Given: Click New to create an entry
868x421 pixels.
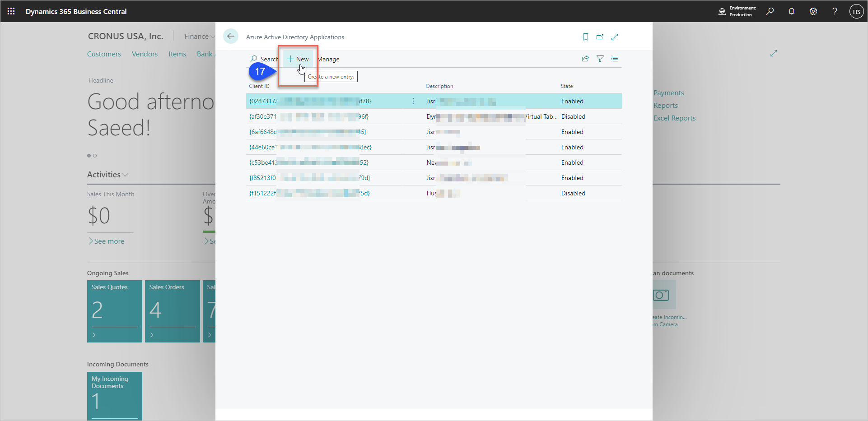Looking at the screenshot, I should (298, 59).
